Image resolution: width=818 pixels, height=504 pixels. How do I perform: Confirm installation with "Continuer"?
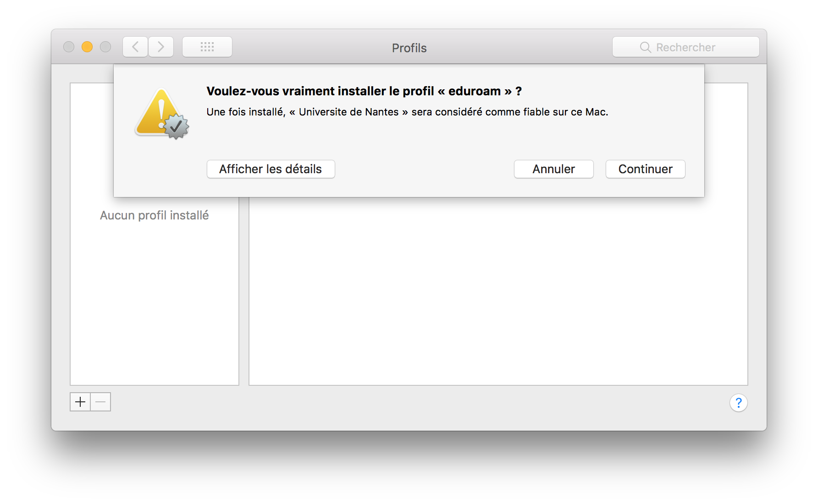(645, 169)
